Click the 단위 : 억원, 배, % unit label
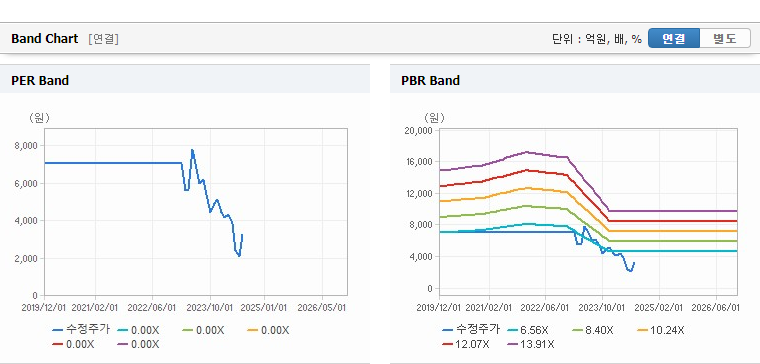Viewport: 760px width, 364px height. coord(597,39)
